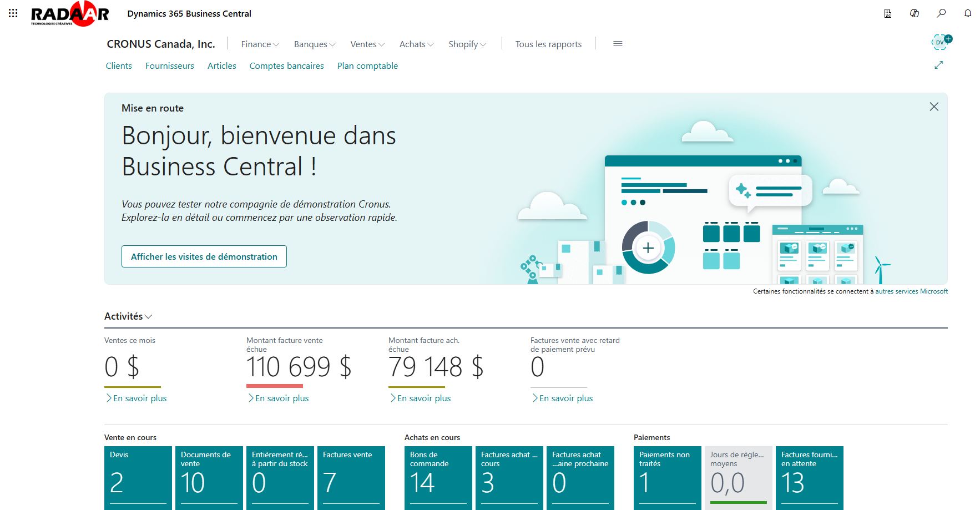Open the Copilot icon in top bar

915,13
